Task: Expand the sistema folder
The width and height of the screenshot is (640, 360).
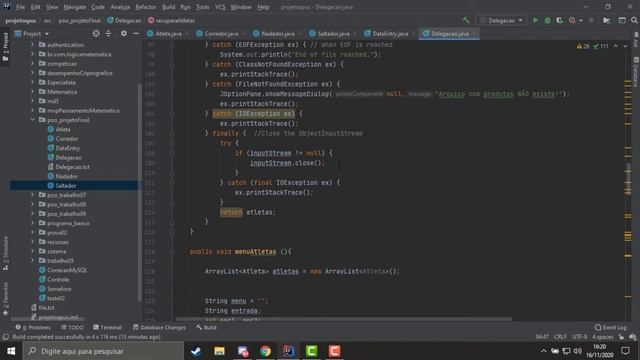Action: pos(32,251)
